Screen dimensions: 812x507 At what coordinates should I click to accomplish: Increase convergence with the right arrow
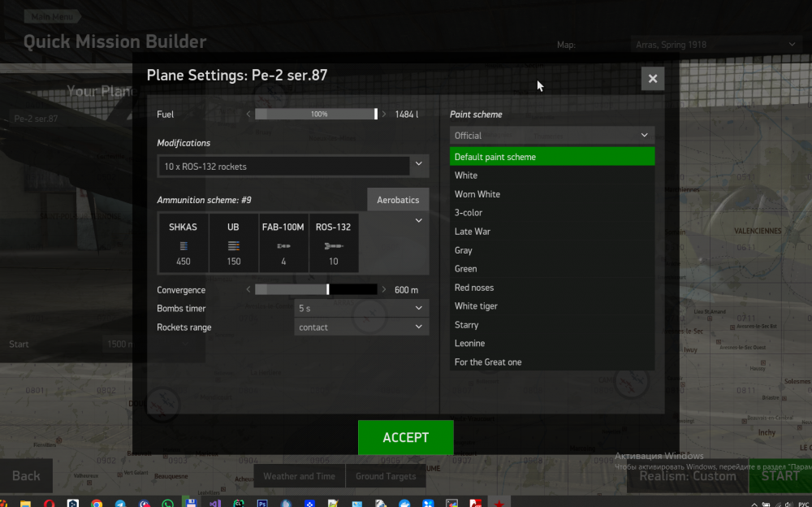pyautogui.click(x=384, y=290)
